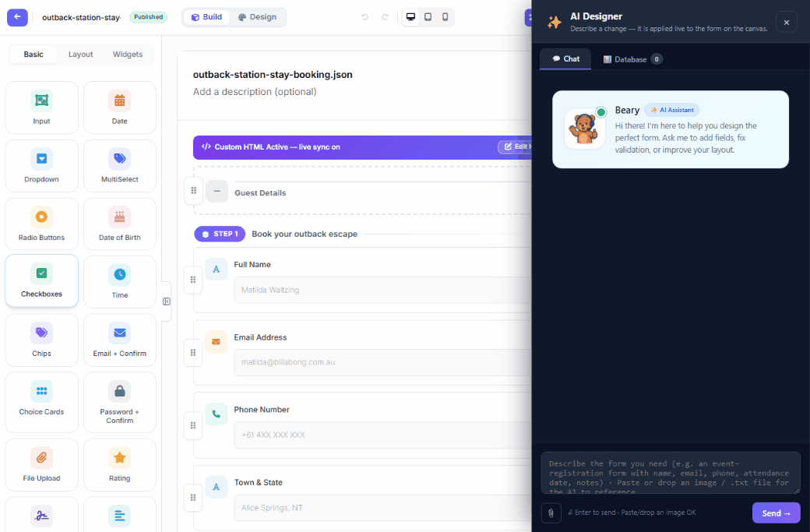Viewport: 810px width, 532px height.
Task: Grab the Guest Details drag handle
Action: pos(194,191)
